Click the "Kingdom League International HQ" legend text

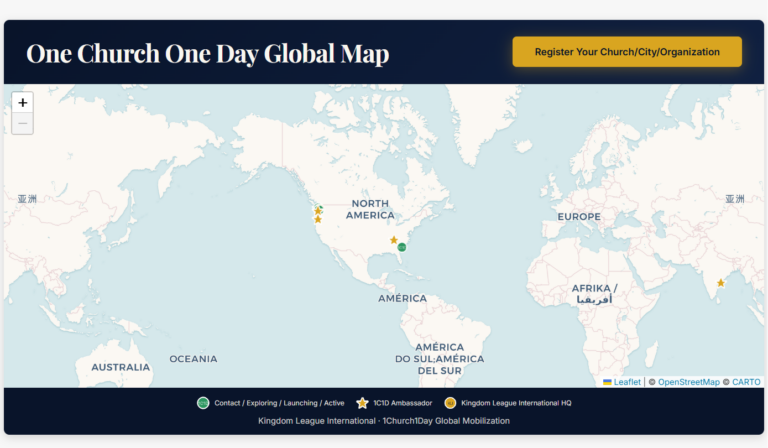(x=516, y=403)
